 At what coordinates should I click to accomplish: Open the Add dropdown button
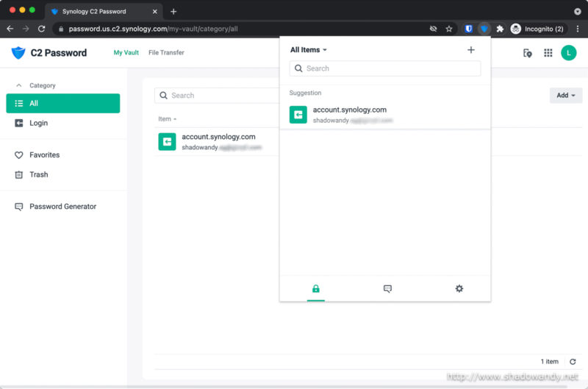[565, 96]
